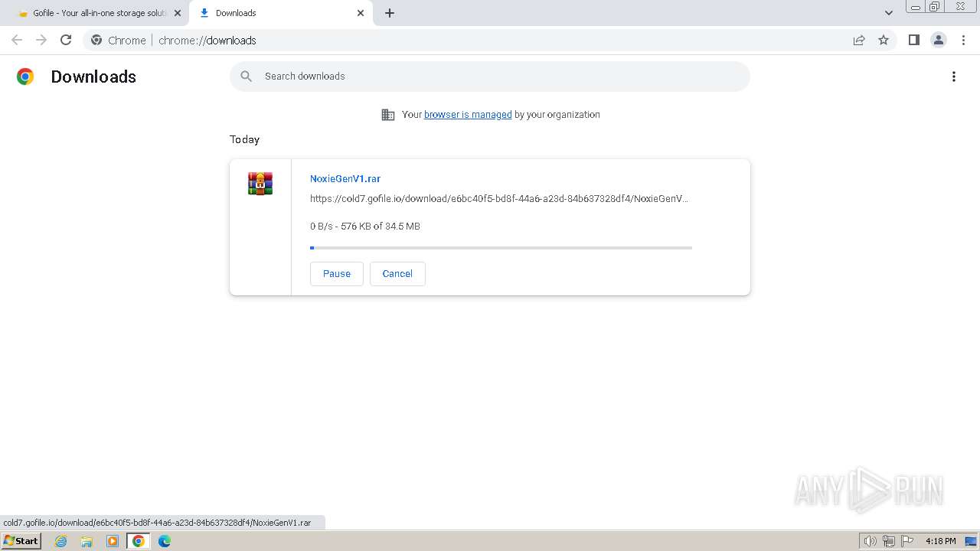Click the managed organization building icon
980x551 pixels.
click(x=388, y=115)
